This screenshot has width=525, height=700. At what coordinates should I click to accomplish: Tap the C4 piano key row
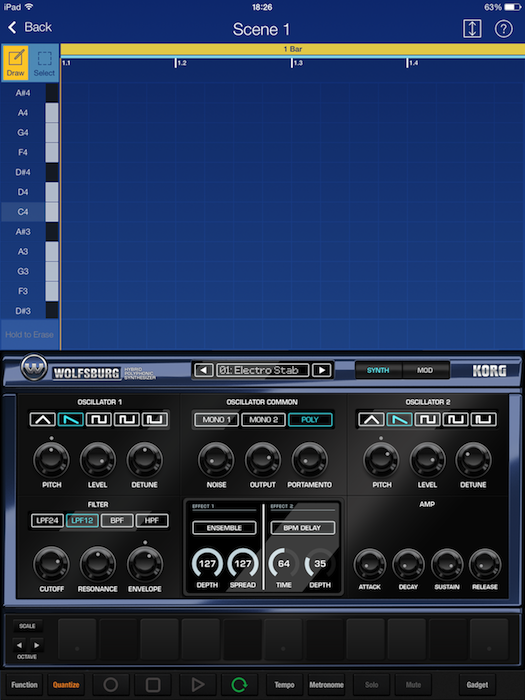[x=29, y=212]
